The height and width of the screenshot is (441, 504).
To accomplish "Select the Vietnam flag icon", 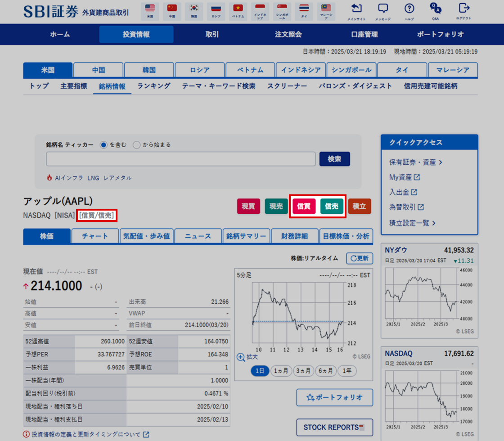I will pos(238,11).
